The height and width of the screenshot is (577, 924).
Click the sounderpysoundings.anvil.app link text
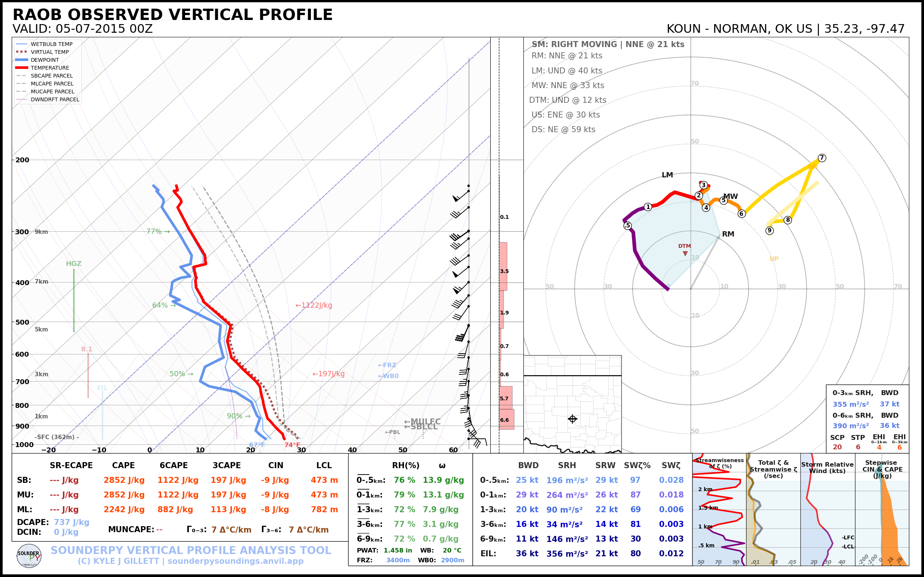tap(235, 561)
